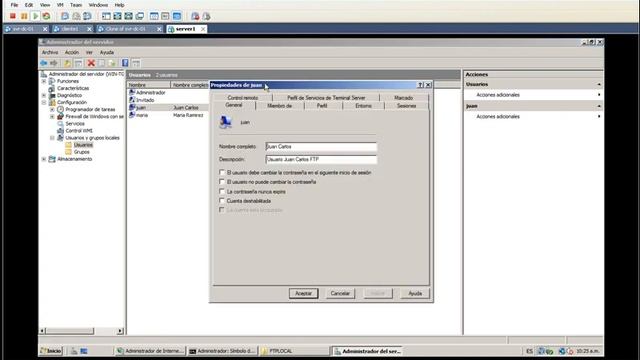The width and height of the screenshot is (640, 360).
Task: Click the Grupos folder icon in tree
Action: click(x=69, y=152)
